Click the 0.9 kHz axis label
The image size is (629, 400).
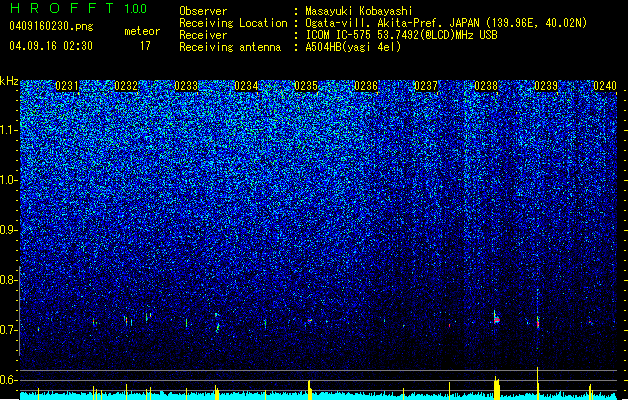pos(8,230)
